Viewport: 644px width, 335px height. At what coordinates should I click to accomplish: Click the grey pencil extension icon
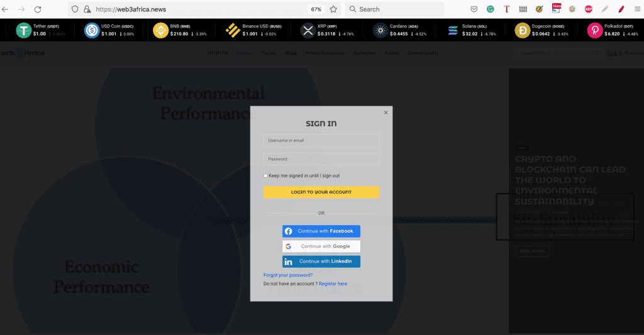(x=604, y=9)
